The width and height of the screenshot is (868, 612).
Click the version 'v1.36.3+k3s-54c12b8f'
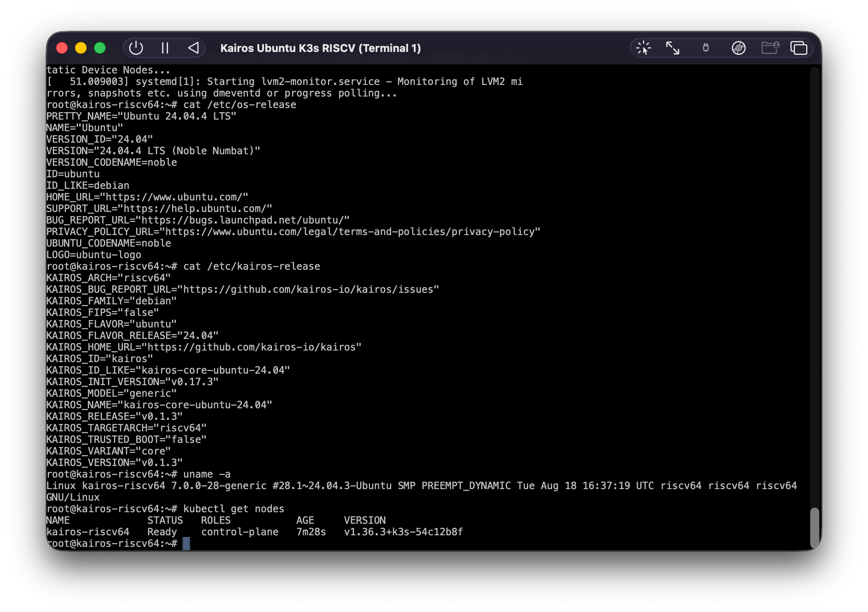[403, 532]
